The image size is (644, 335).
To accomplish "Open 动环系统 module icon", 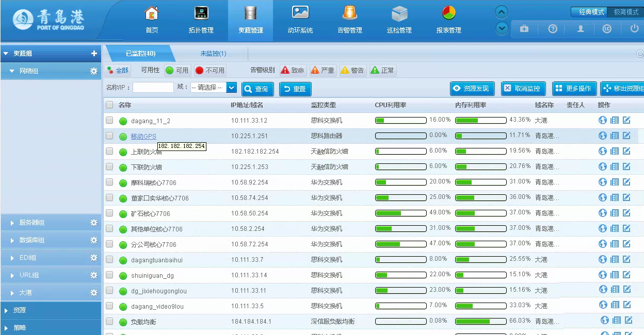I will tap(300, 13).
